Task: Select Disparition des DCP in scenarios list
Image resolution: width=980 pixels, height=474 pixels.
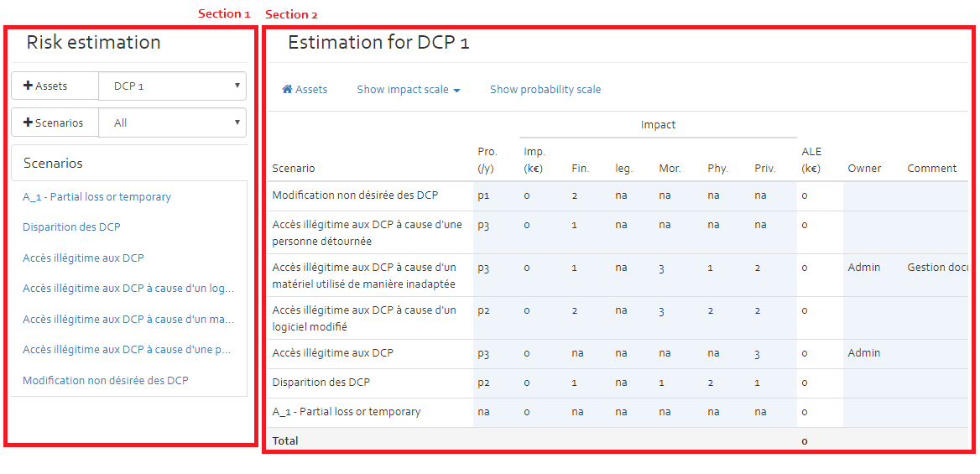Action: [x=71, y=227]
